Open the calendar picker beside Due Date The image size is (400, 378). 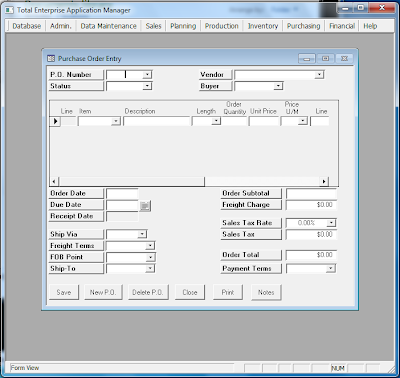[145, 206]
